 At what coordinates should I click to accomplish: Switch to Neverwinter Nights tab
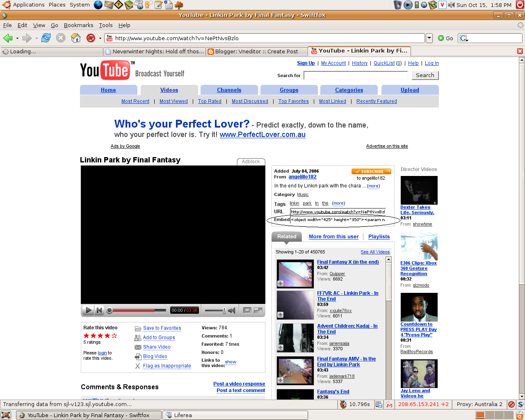(x=155, y=51)
